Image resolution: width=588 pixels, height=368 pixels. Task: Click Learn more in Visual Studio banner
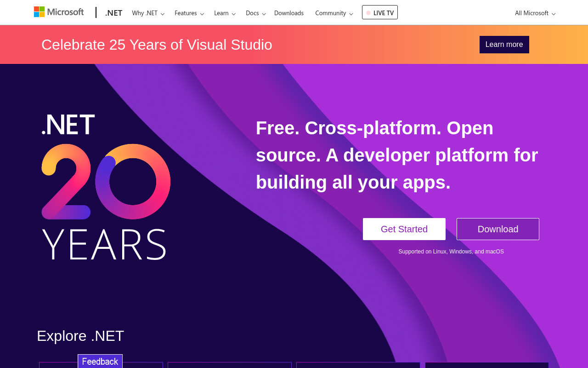(504, 45)
